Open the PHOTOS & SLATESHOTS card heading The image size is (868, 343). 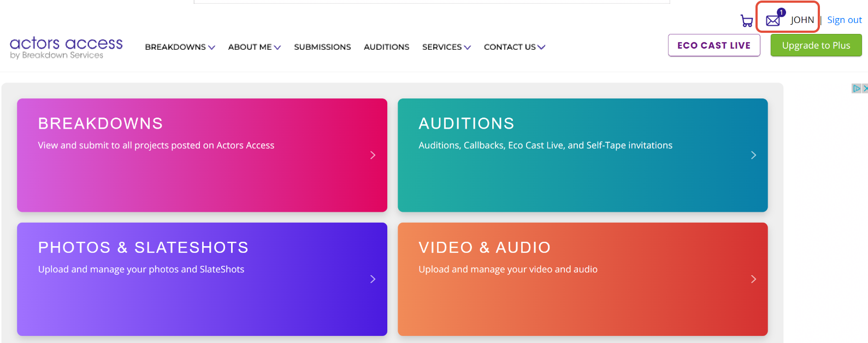[143, 248]
